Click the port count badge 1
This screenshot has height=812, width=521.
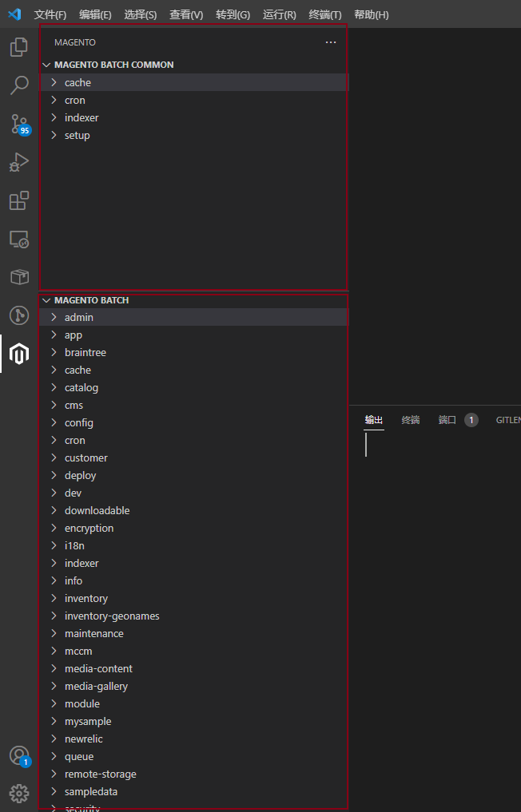[471, 420]
